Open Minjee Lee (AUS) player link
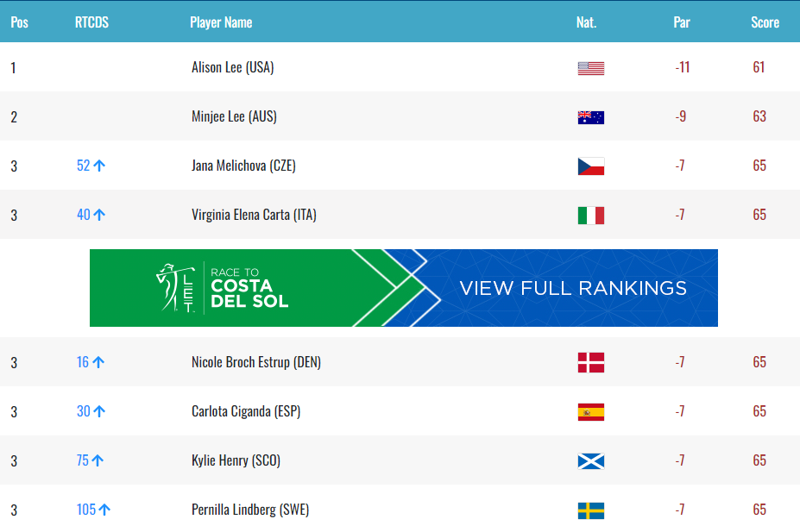The image size is (800, 532). pos(234,116)
